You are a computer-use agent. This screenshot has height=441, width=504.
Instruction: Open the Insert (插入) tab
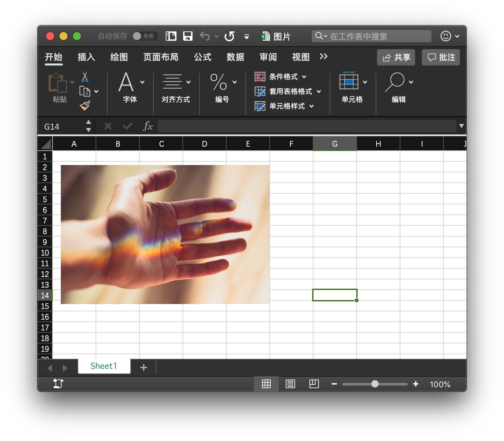click(86, 57)
